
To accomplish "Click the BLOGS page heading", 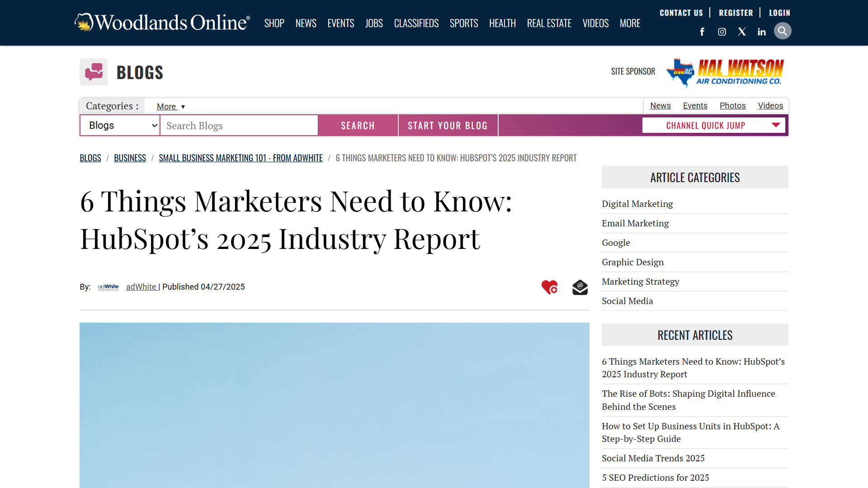I will point(140,72).
